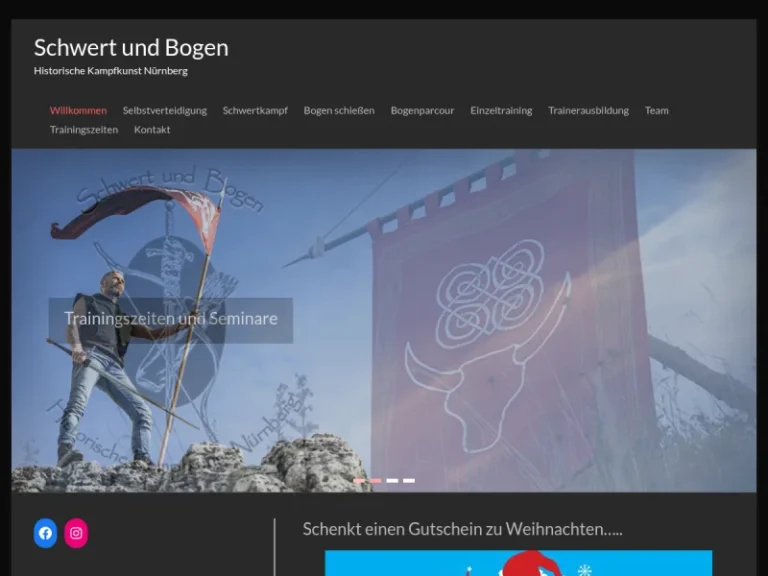
Task: Select the Willkommen menu item
Action: tap(78, 110)
